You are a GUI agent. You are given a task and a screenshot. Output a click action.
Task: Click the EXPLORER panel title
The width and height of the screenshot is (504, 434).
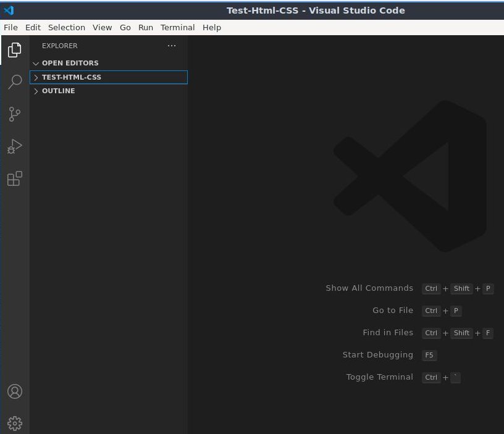point(59,46)
